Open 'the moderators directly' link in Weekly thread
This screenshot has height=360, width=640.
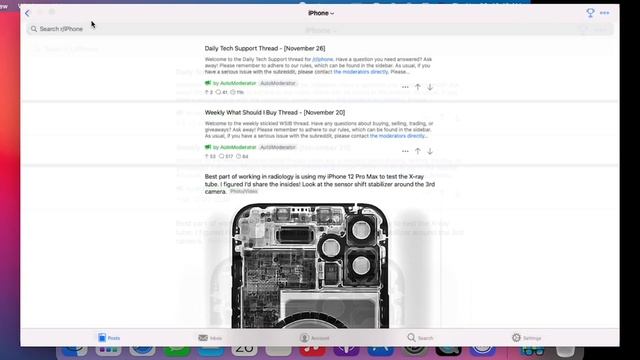click(x=398, y=136)
